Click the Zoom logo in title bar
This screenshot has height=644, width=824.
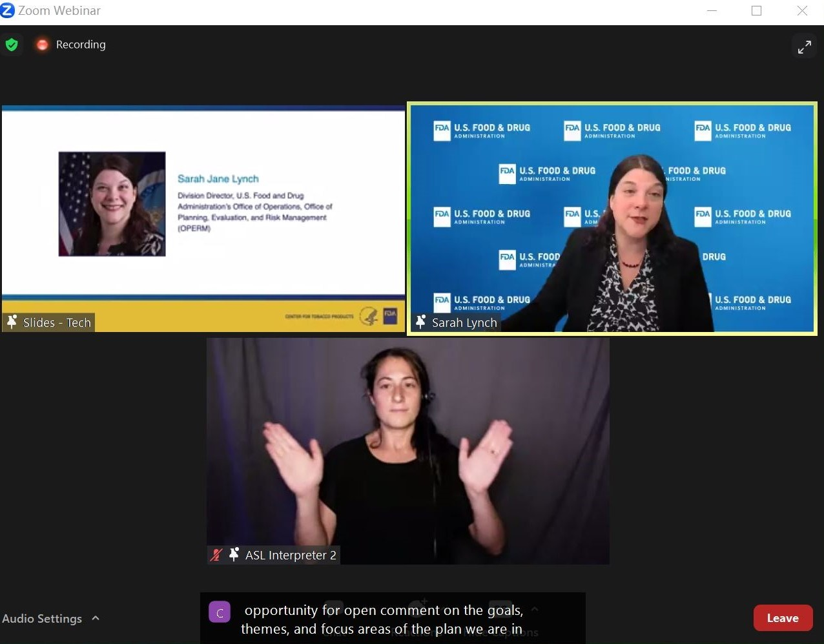[x=8, y=10]
